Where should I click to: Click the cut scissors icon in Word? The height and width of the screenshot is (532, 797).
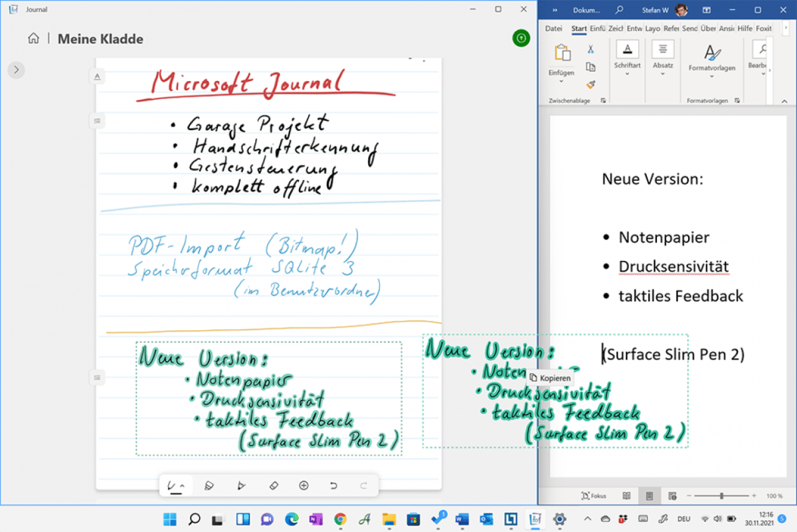pyautogui.click(x=590, y=49)
